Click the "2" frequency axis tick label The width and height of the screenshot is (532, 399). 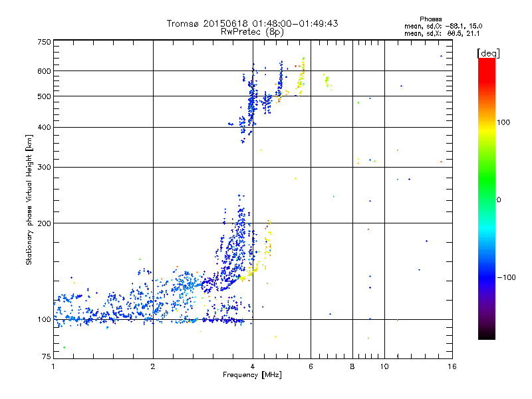153,366
